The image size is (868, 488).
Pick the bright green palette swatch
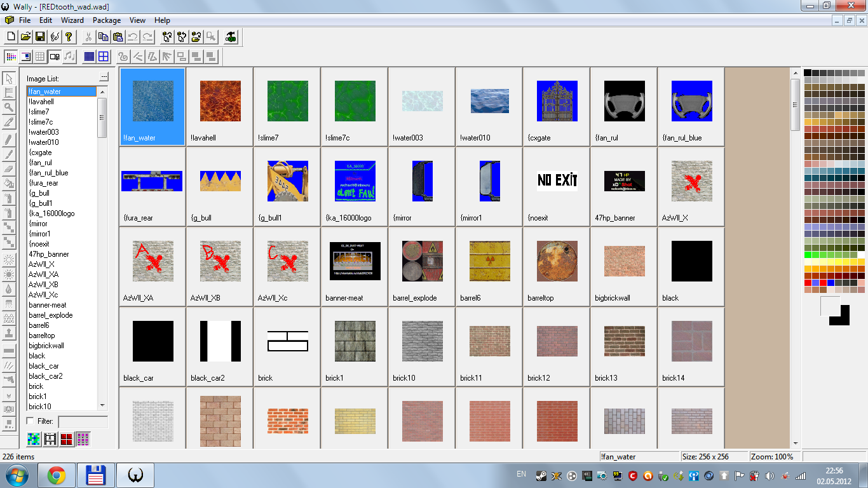pos(808,255)
